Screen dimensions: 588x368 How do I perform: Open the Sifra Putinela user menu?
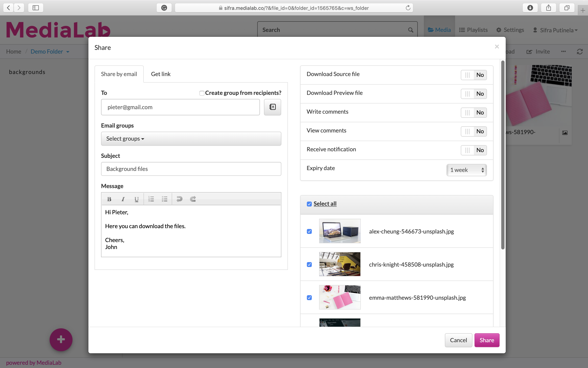click(x=556, y=30)
